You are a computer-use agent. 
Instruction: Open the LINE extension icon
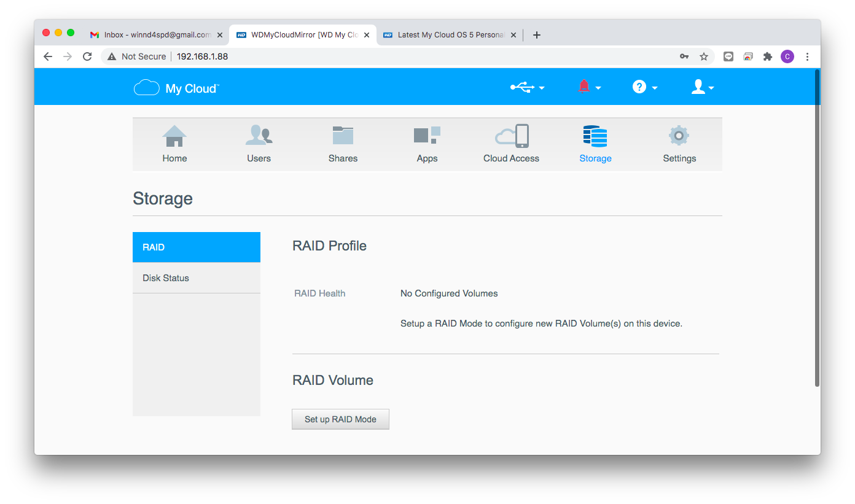pyautogui.click(x=728, y=56)
